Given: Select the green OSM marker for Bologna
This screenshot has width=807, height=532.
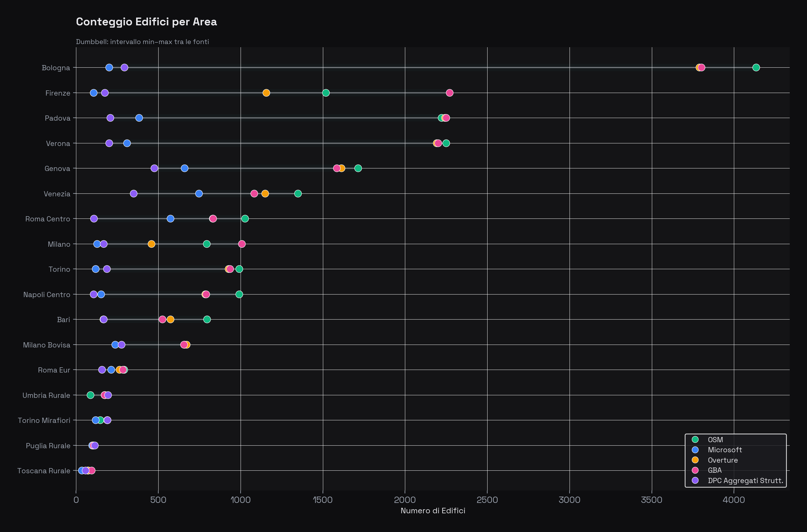Looking at the screenshot, I should 756,67.
